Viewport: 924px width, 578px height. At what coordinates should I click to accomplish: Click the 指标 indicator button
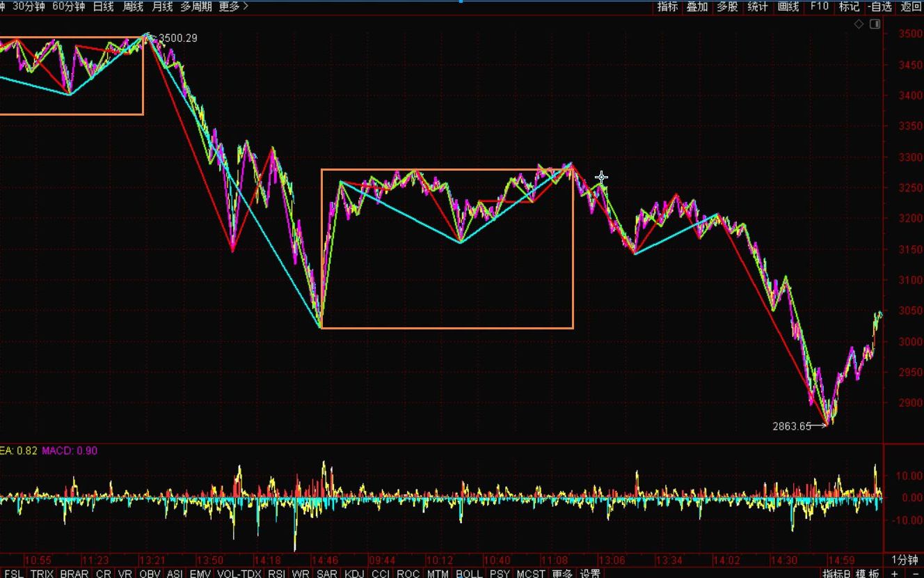(x=667, y=6)
